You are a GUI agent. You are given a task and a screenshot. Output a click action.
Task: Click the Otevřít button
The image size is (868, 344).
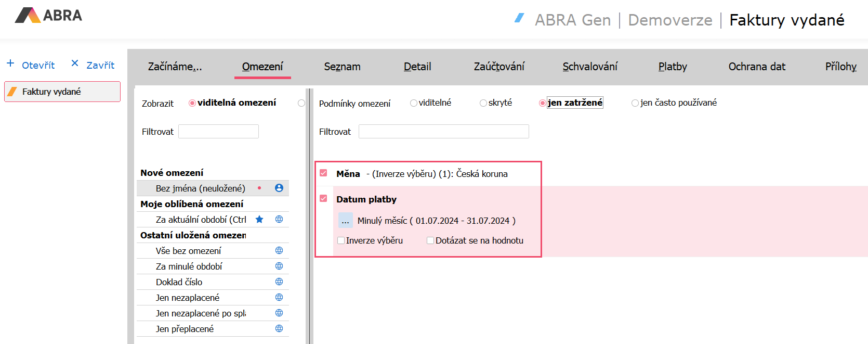coord(31,65)
